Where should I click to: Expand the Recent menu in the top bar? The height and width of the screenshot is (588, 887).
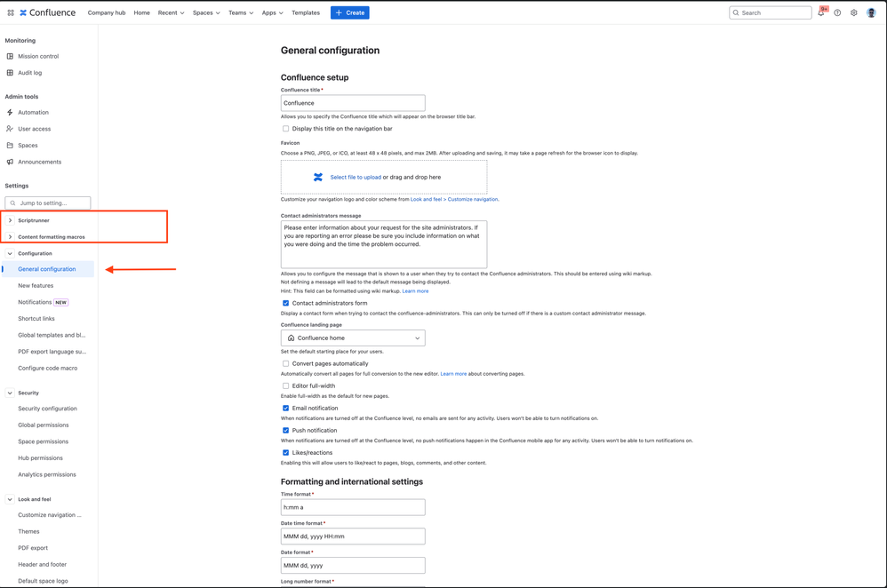[x=172, y=12]
